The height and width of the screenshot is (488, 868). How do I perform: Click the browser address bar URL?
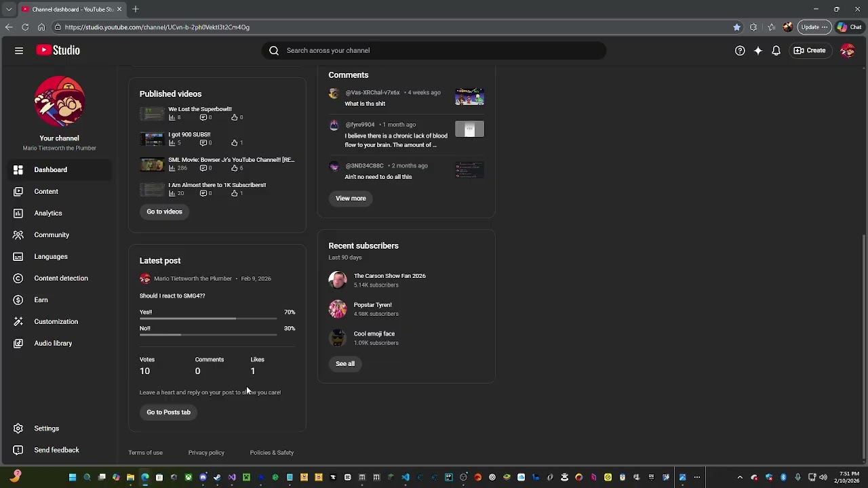pos(157,27)
